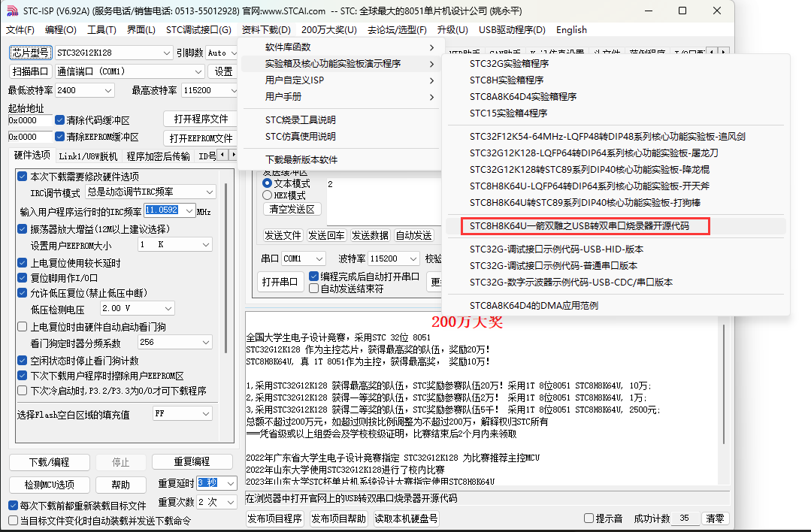Open 工具(T) menu
Image resolution: width=811 pixels, height=532 pixels.
101,30
